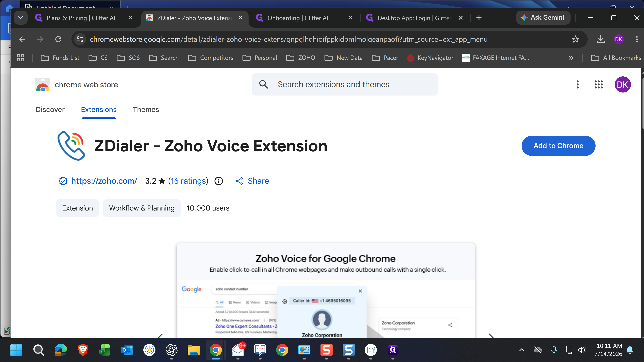Click Add to Chrome button
This screenshot has height=362, width=644.
(558, 146)
